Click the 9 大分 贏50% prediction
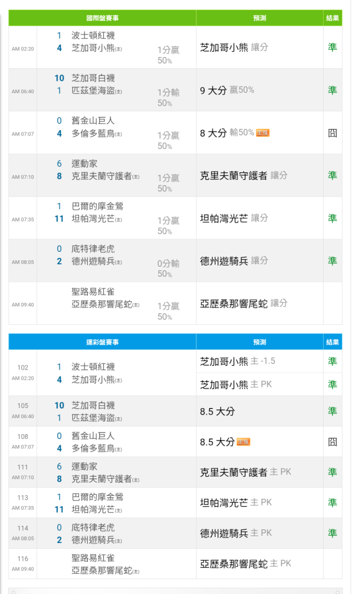Image resolution: width=364 pixels, height=594 pixels. point(227,90)
